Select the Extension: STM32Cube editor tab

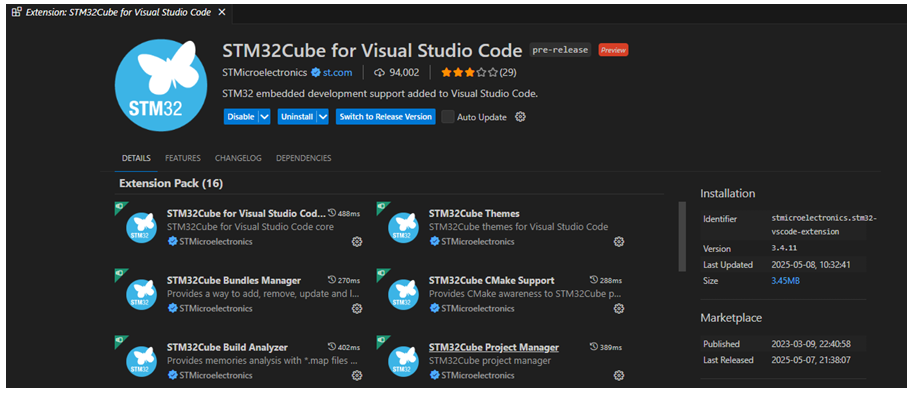pyautogui.click(x=119, y=12)
